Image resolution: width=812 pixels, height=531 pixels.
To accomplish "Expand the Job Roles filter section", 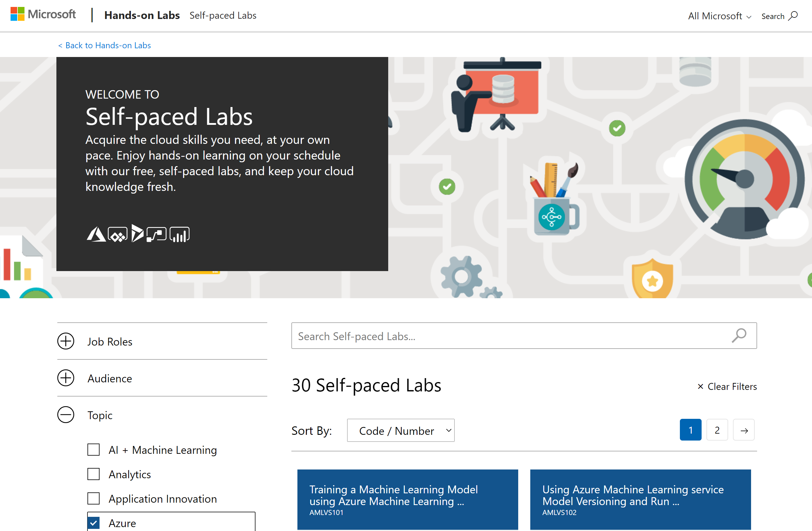I will tap(66, 341).
